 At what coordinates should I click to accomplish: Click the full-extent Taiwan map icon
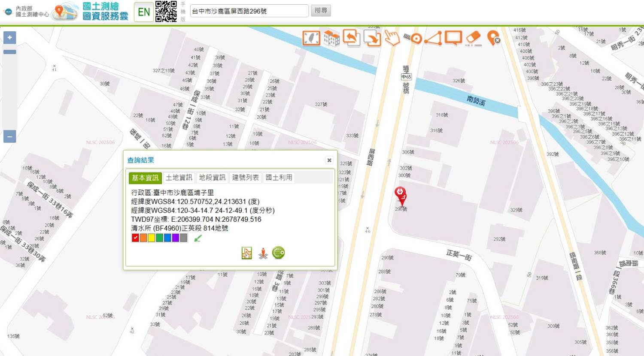click(x=311, y=38)
